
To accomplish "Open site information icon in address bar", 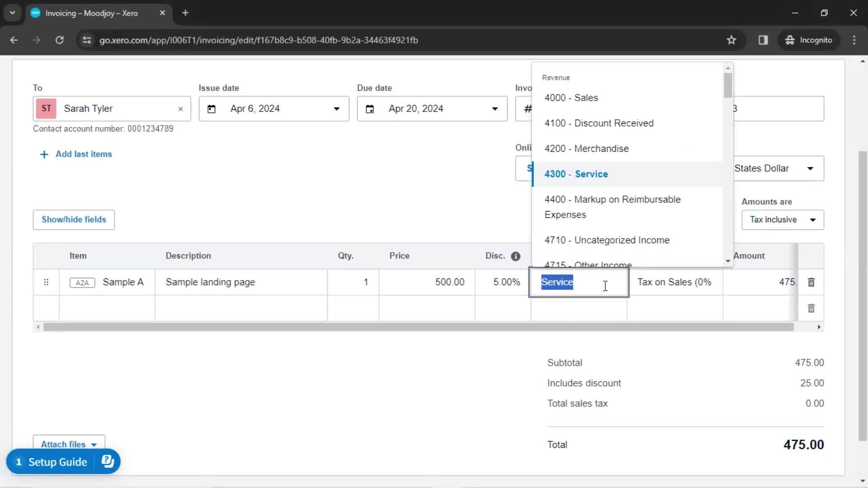I will click(87, 40).
